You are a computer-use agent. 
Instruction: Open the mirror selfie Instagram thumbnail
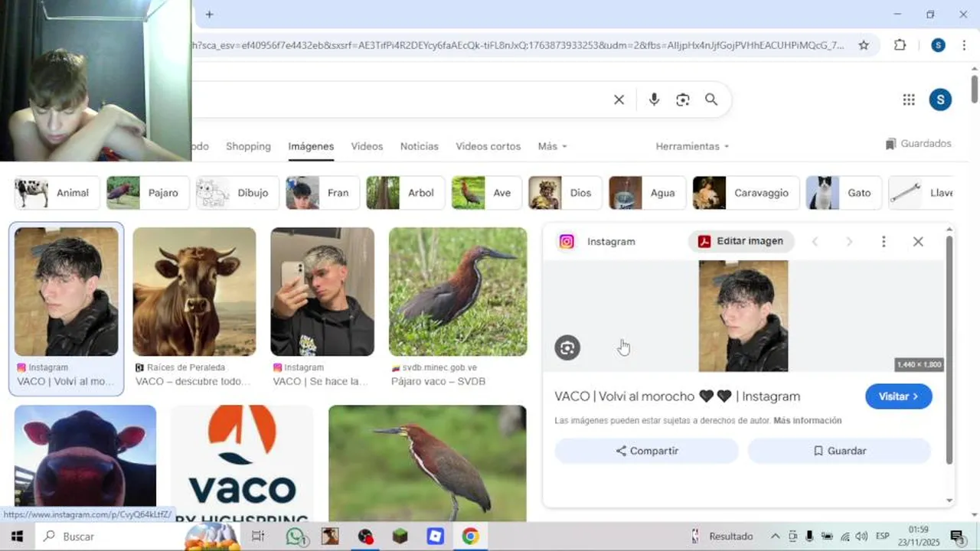[x=322, y=292]
